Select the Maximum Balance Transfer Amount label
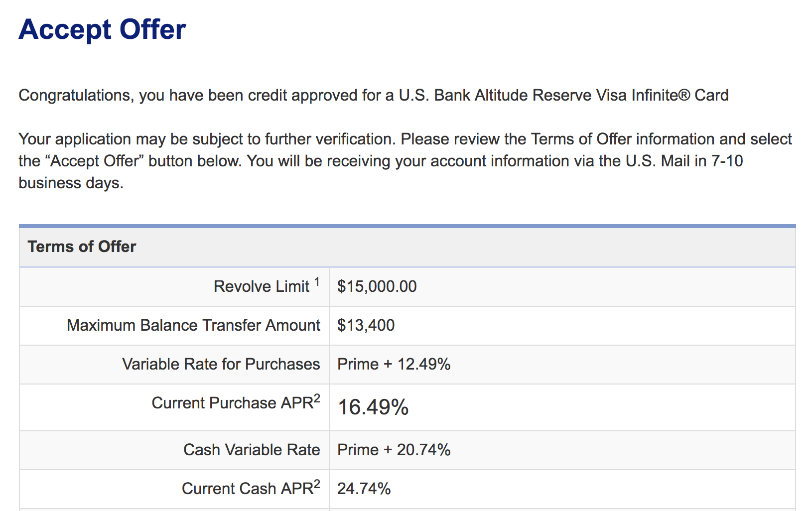 (193, 325)
